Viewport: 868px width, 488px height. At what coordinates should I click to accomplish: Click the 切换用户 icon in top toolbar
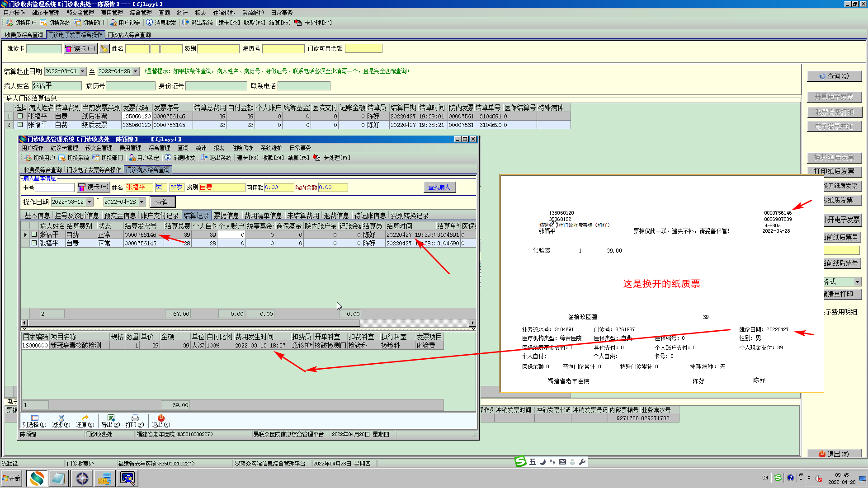tap(9, 23)
